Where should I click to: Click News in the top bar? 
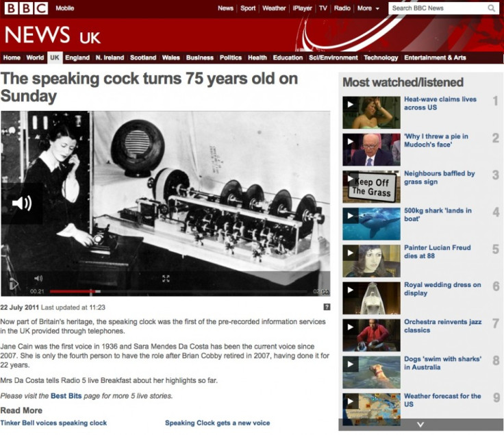(225, 8)
